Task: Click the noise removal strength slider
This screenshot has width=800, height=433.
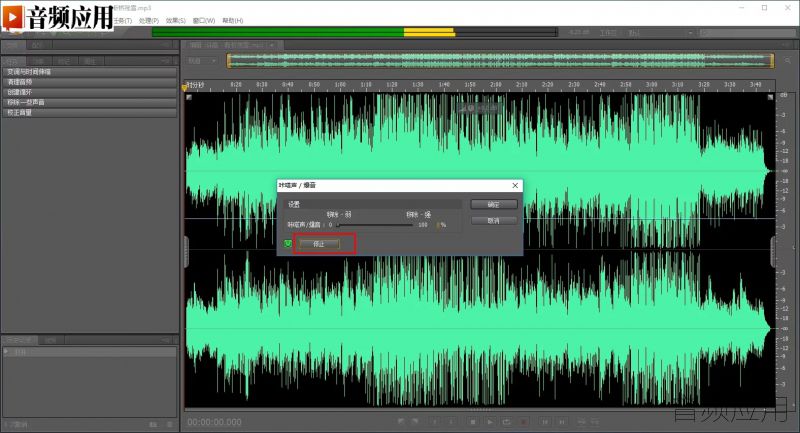Action: (x=374, y=225)
